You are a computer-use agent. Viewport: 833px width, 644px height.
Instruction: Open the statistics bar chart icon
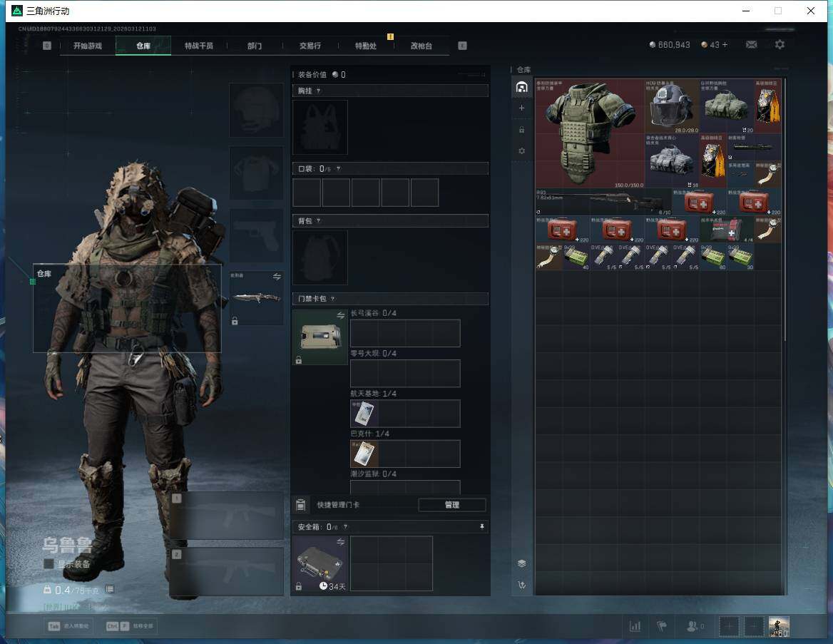635,626
